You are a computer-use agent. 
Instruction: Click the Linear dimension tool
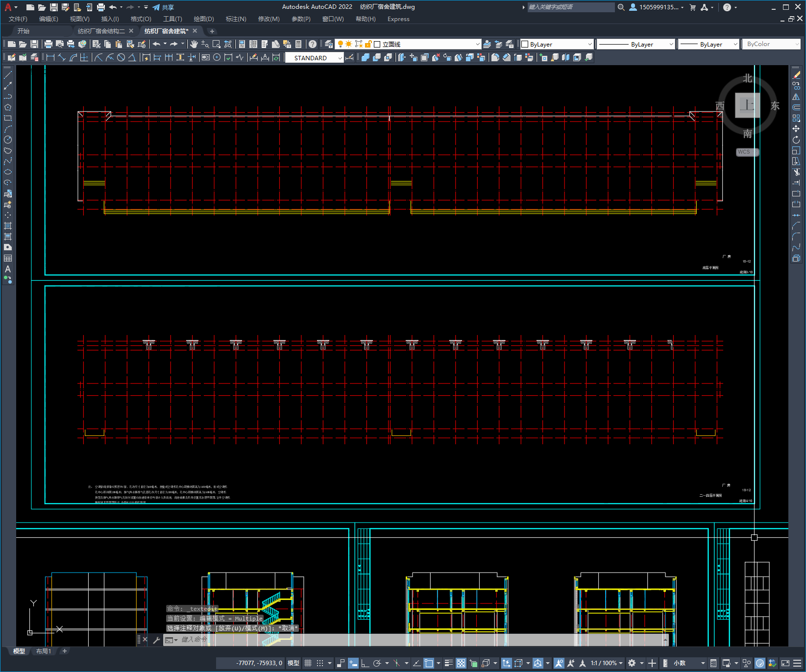[50, 57]
